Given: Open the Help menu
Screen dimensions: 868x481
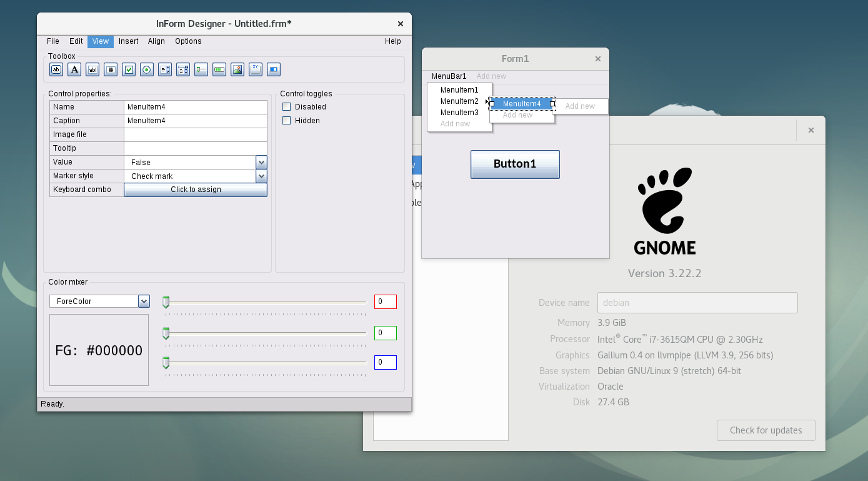Looking at the screenshot, I should [393, 41].
